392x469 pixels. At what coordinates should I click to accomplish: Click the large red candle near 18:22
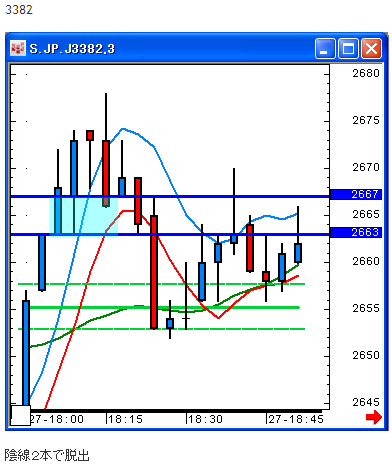click(x=154, y=272)
